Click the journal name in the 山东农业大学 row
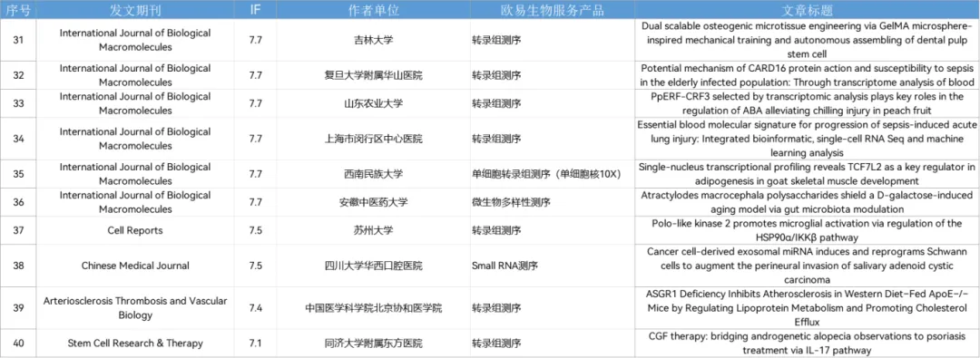The image size is (980, 358). [x=135, y=103]
